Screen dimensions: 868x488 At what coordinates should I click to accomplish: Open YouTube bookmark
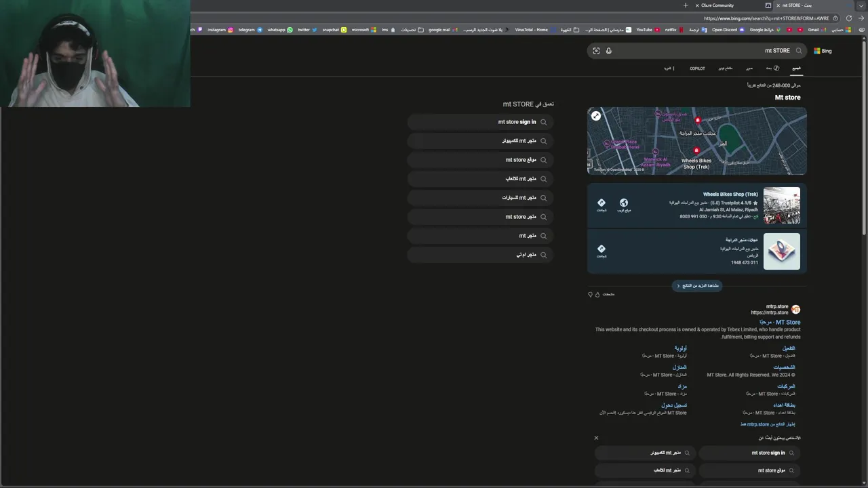(x=648, y=30)
